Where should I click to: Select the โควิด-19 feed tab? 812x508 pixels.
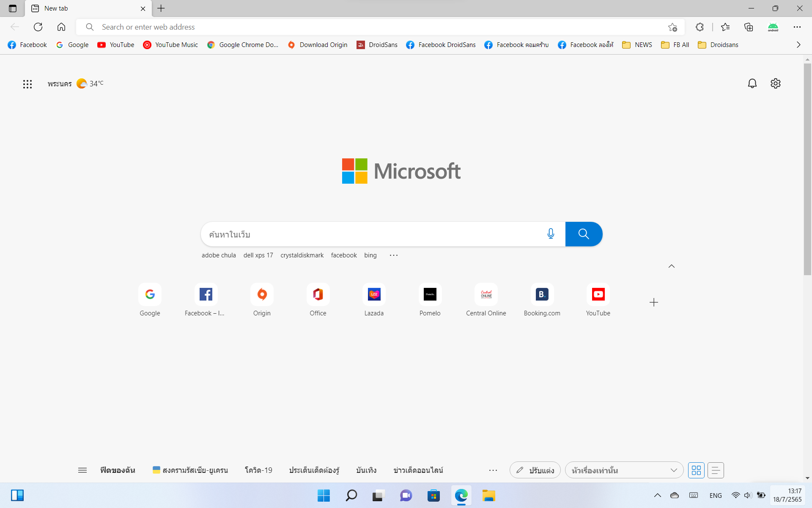pos(258,470)
